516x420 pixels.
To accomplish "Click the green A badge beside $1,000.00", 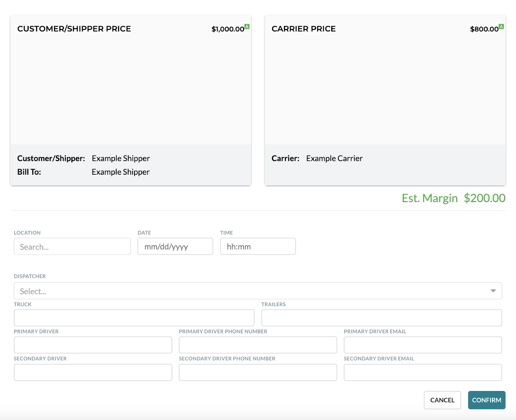I will pos(247,26).
